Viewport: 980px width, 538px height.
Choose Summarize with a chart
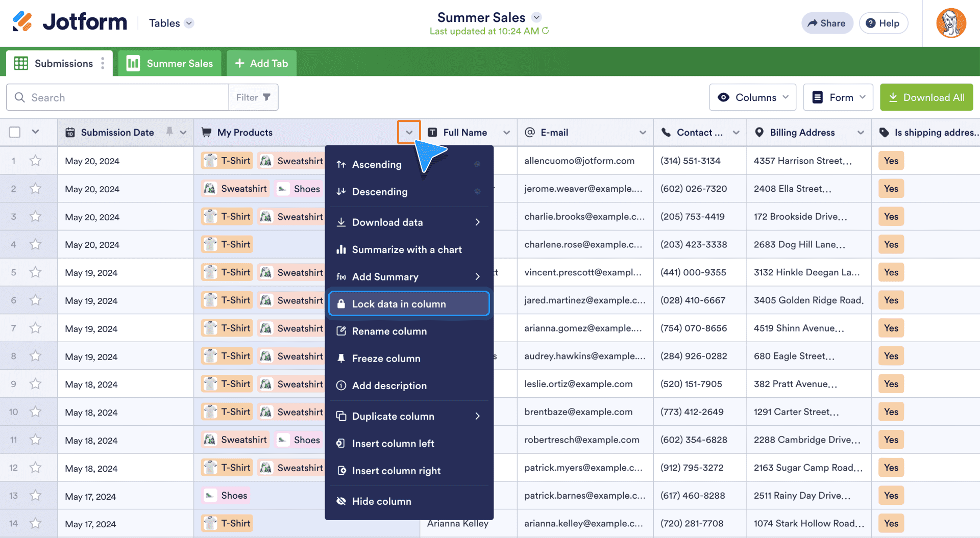[409, 249]
